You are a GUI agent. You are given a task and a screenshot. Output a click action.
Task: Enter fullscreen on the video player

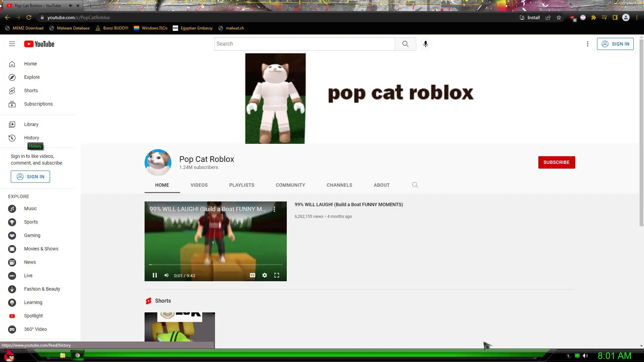coord(277,275)
